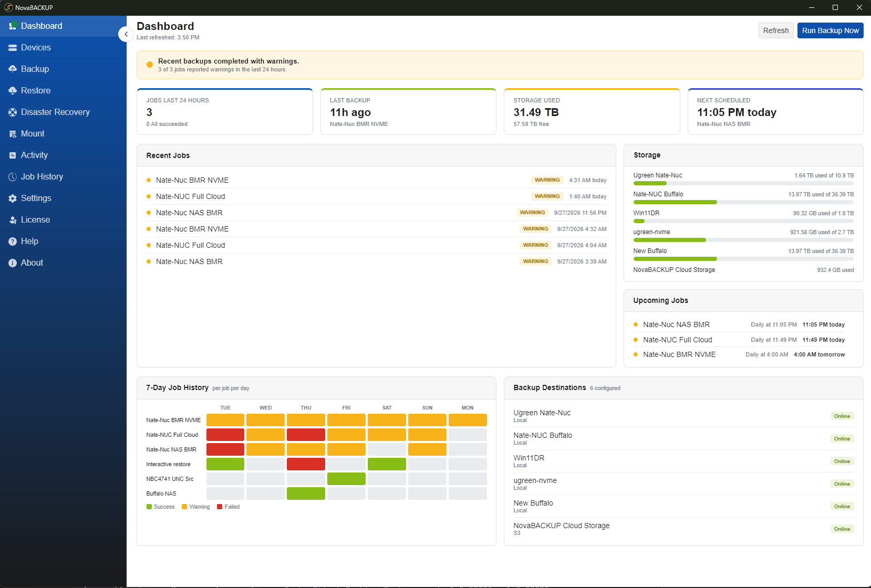
Task: Click WARNING badge on the 4:04 AM job
Action: pyautogui.click(x=535, y=245)
